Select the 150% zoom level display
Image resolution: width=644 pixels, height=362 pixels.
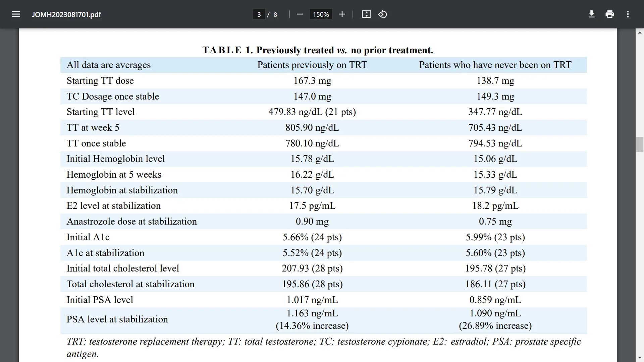pos(320,14)
